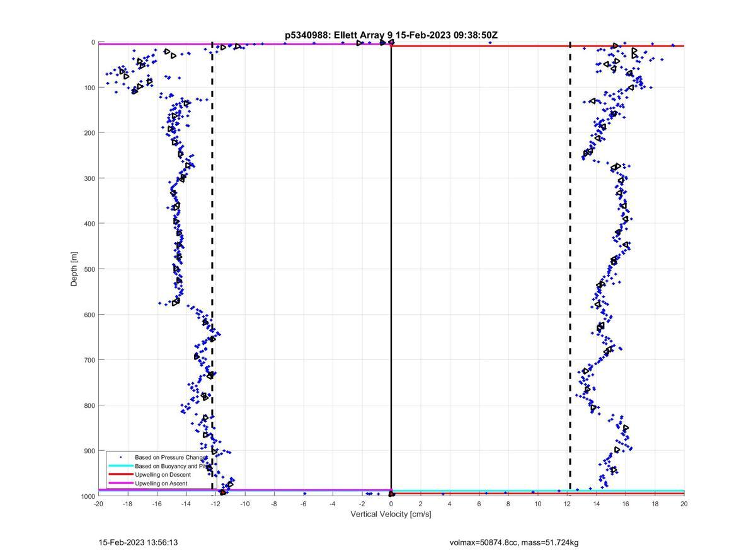Image resolution: width=756 pixels, height=558 pixels.
Task: Click depth axis tick label '300'
Action: point(90,178)
